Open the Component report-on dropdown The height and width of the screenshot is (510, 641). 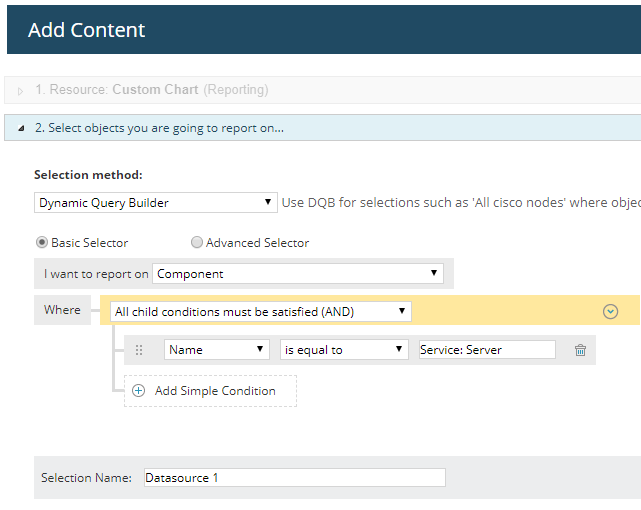(x=298, y=273)
